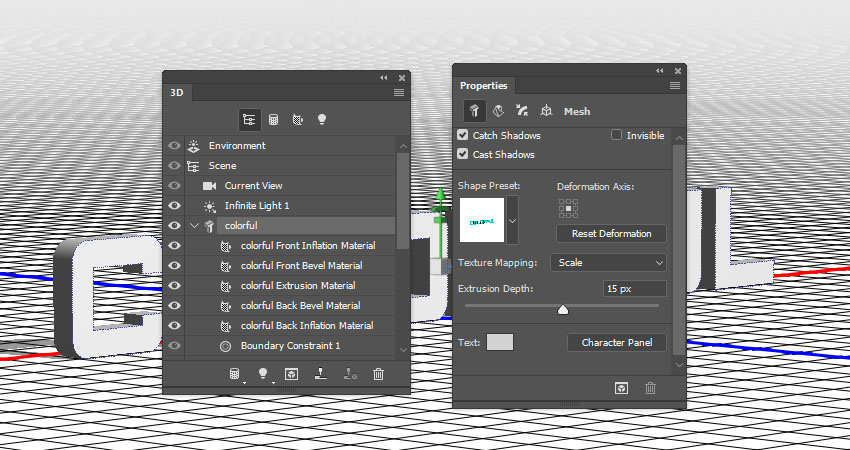Open the Coordinates properties tab icon

click(546, 112)
